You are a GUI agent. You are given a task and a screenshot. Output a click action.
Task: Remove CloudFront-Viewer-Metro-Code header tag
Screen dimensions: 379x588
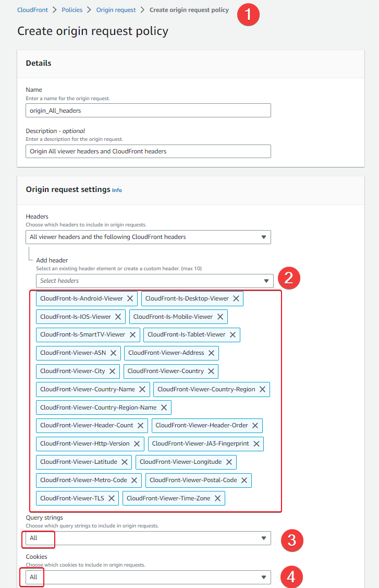click(134, 481)
